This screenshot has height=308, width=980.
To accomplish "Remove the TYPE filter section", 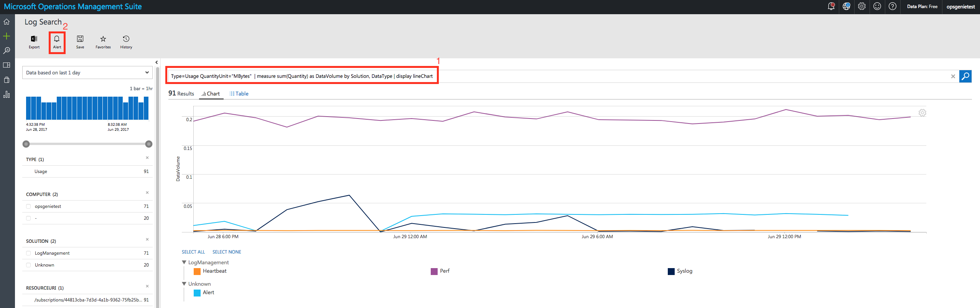I will coord(147,158).
